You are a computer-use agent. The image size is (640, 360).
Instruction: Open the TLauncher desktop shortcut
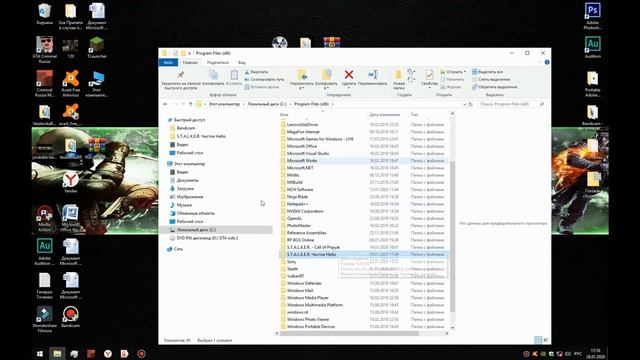pyautogui.click(x=97, y=48)
